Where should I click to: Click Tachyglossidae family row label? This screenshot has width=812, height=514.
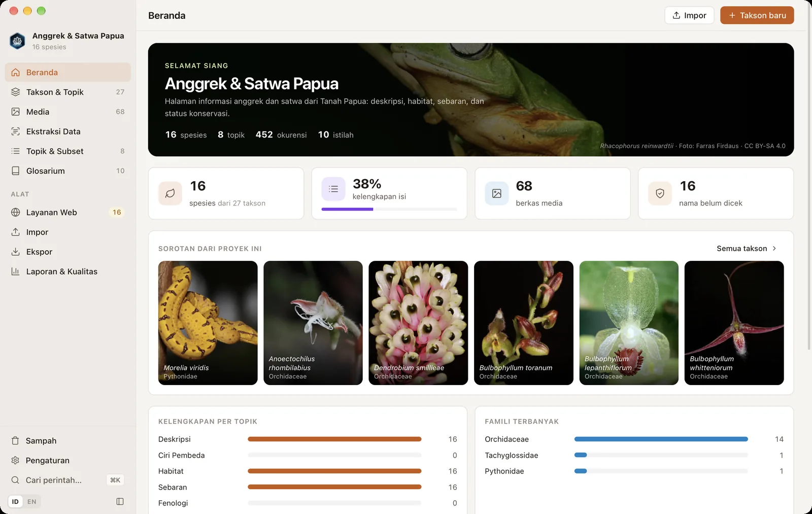512,456
